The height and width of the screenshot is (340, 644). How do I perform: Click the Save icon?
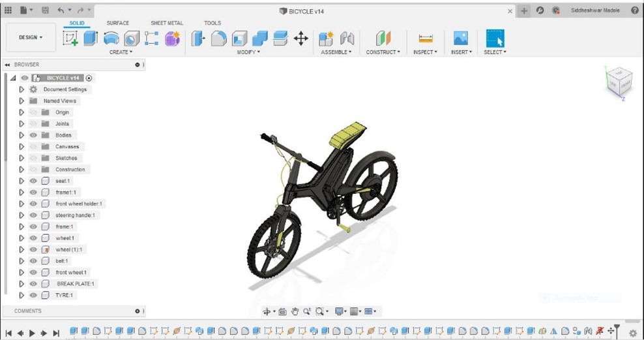pos(45,10)
